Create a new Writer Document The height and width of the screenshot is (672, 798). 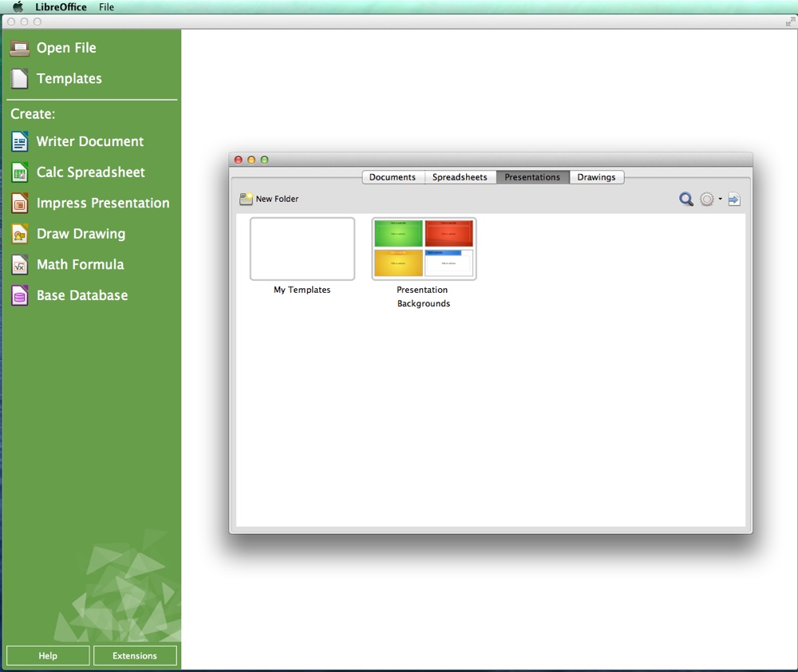(x=90, y=141)
